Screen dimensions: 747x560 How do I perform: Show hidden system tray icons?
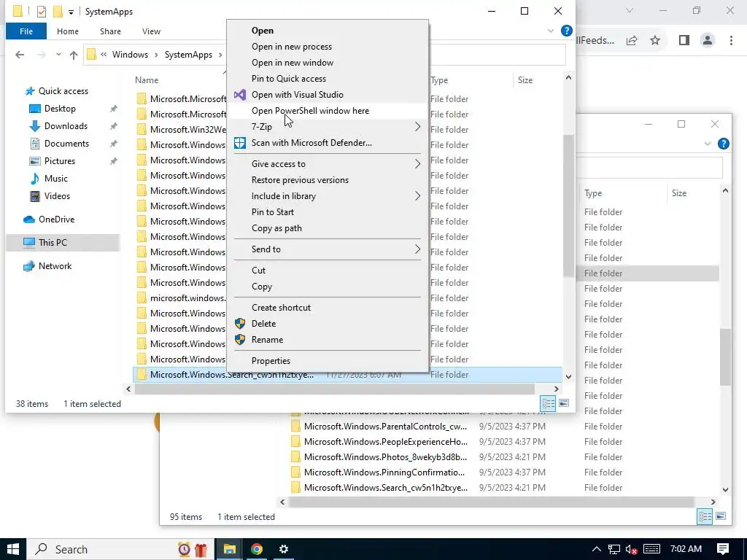point(596,549)
